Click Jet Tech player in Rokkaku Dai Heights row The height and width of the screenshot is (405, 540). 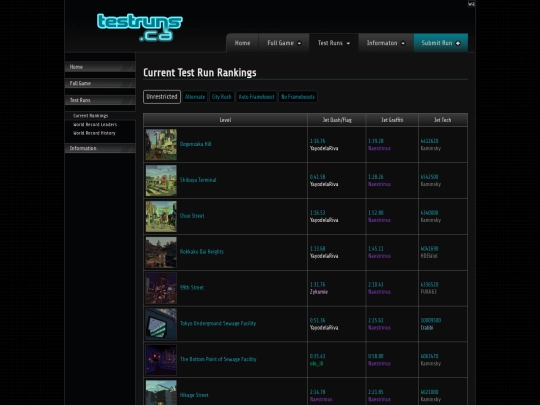click(429, 256)
